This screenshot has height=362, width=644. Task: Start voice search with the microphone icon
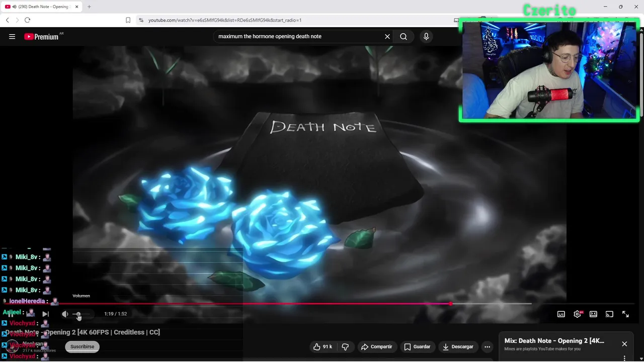click(x=426, y=36)
